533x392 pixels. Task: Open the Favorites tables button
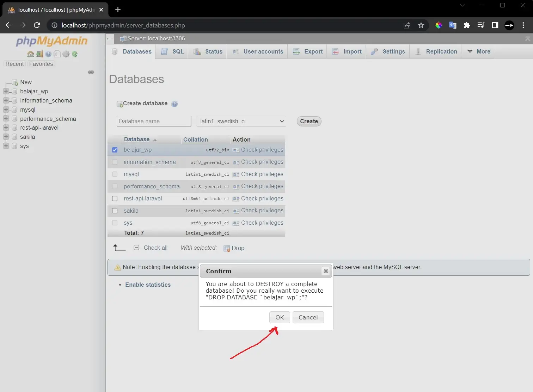41,64
